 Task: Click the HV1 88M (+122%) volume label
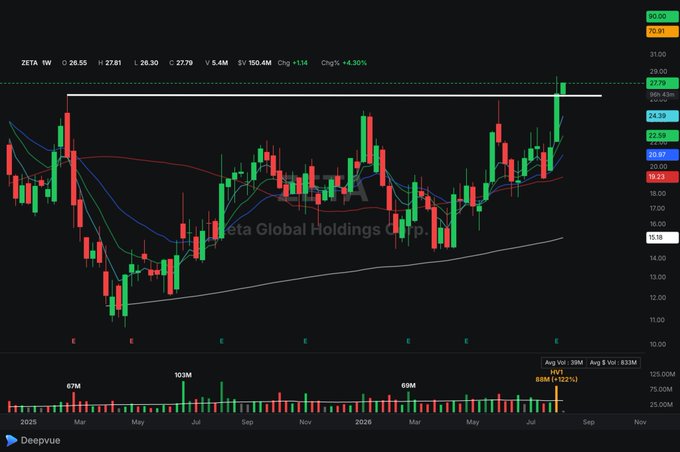(x=556, y=376)
